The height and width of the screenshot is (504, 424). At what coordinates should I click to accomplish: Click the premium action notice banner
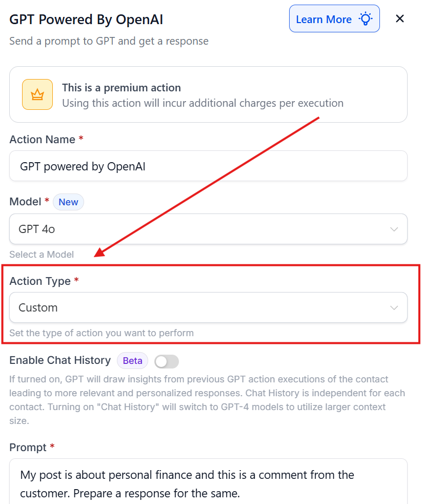(208, 94)
